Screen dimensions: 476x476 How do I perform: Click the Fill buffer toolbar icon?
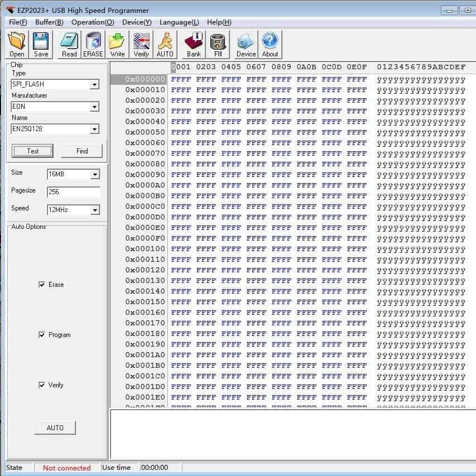tap(218, 44)
